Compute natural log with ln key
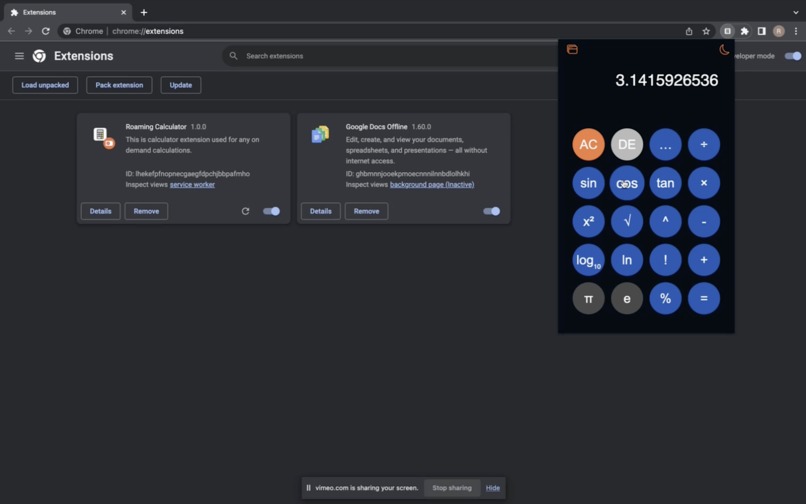 tap(627, 260)
